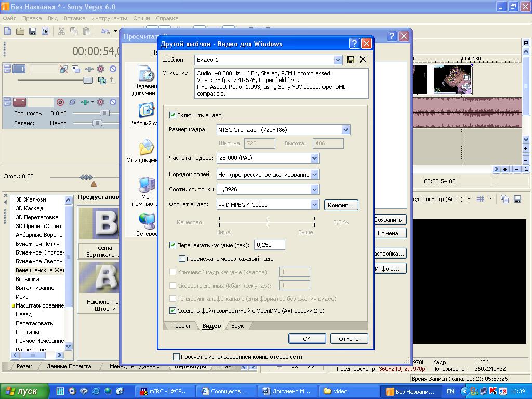Switch to mIRC window in taskbar
The height and width of the screenshot is (399, 532).
click(165, 391)
